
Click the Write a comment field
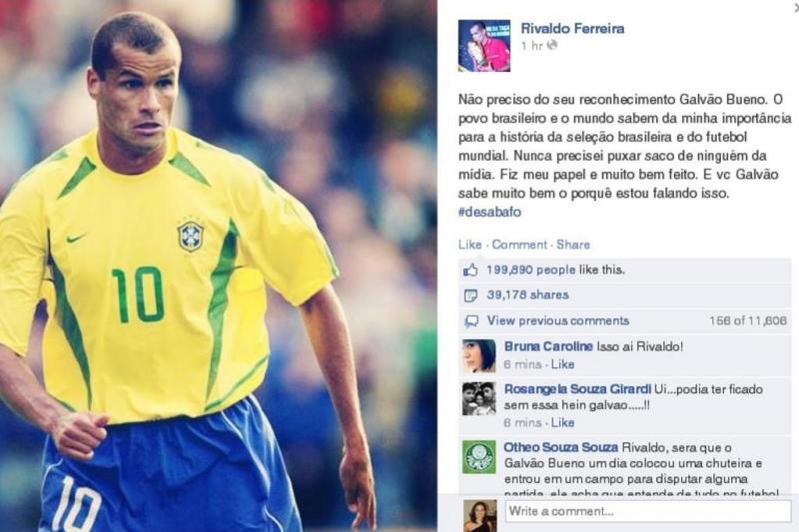[x=648, y=511]
